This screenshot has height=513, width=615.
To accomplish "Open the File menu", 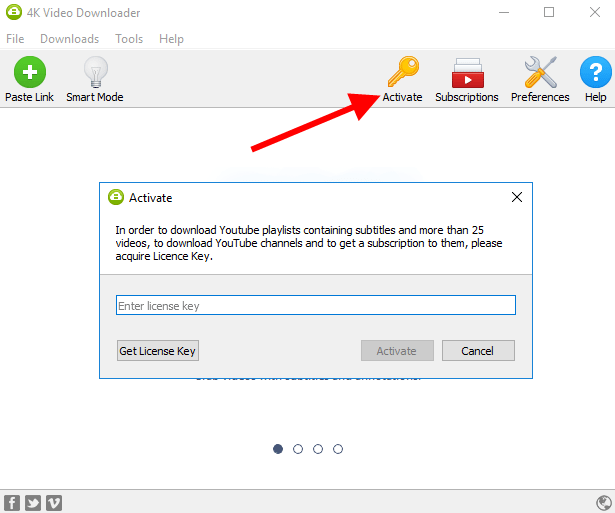I will 15,39.
